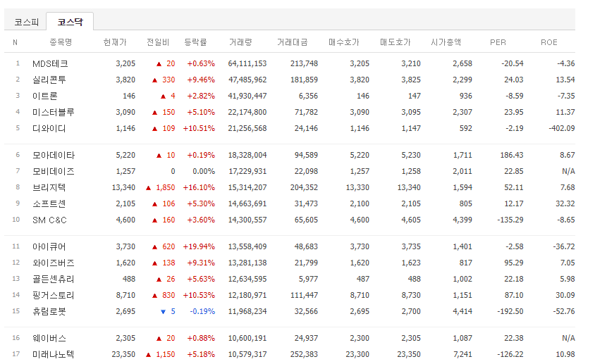Open 디와이디 stock link
This screenshot has height=364, width=595.
(x=49, y=129)
